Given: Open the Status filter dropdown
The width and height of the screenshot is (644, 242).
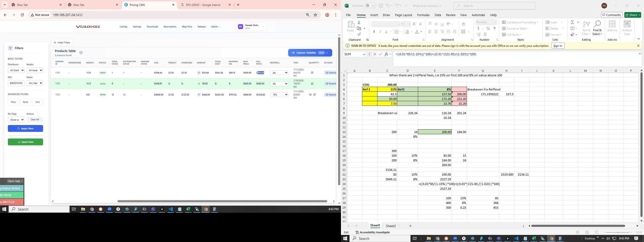Looking at the screenshot, I should [35, 83].
